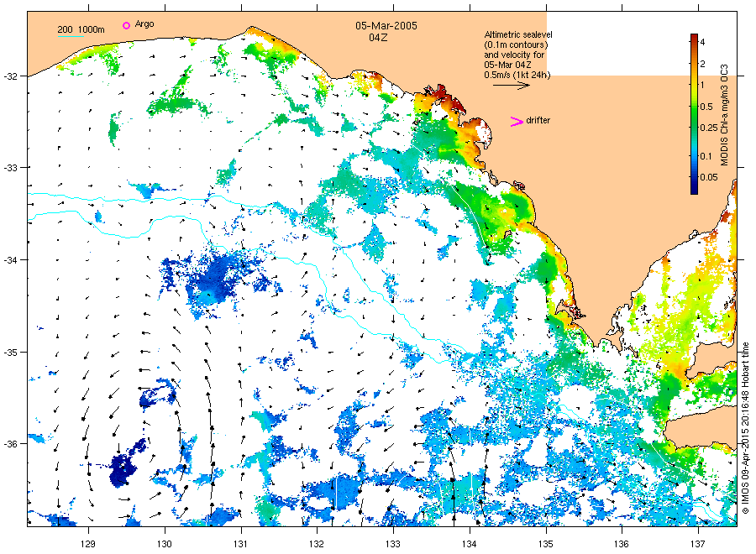
Task: Click the 'MODIS Chl-a mg/m3 OC3' colorbar title
Action: click(724, 115)
